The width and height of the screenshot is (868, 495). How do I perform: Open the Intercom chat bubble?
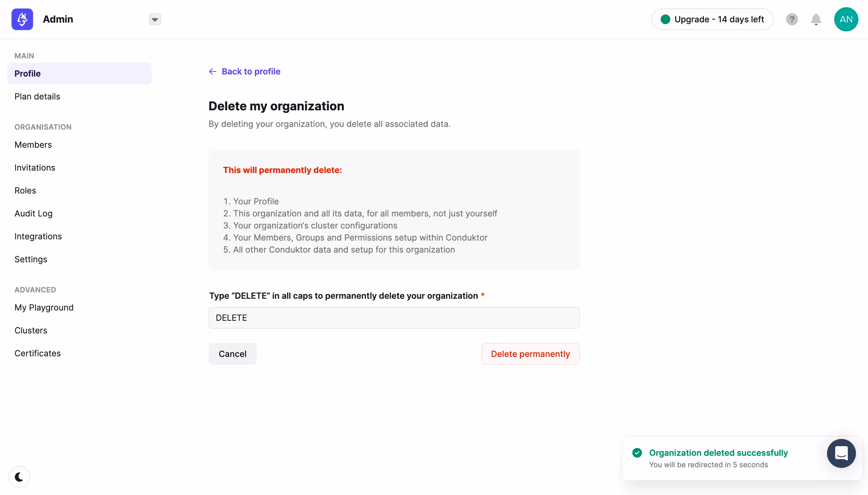click(841, 453)
